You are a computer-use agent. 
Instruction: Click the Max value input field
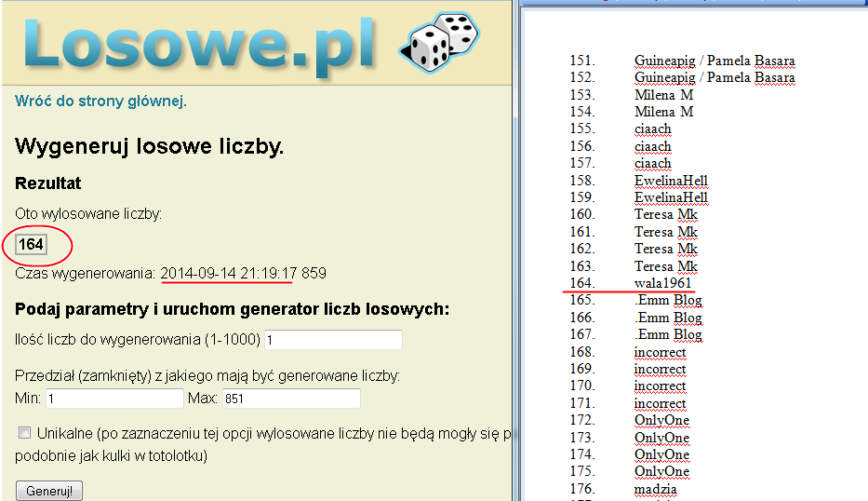coord(292,399)
